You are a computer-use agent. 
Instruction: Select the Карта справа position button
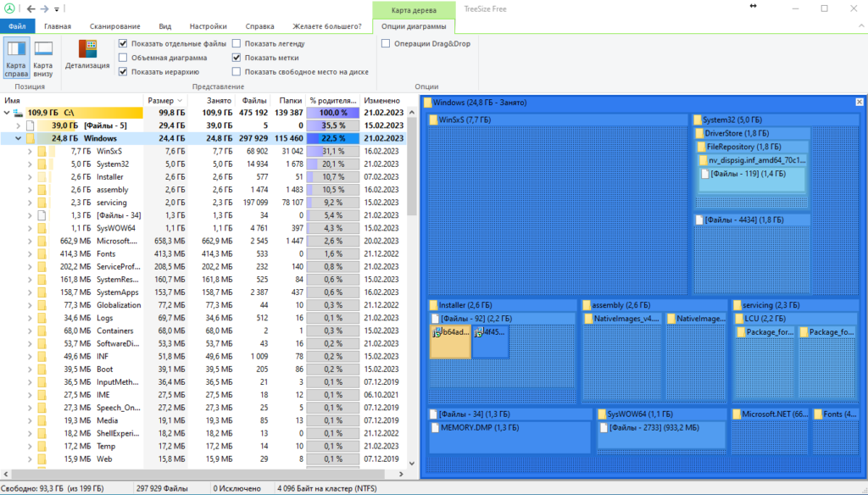pos(16,58)
